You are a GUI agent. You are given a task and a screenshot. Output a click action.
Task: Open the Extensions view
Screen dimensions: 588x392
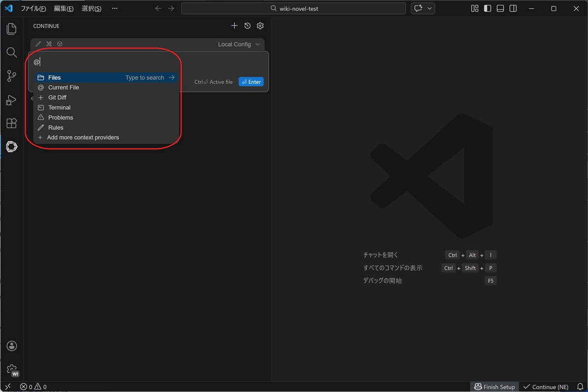pos(11,123)
